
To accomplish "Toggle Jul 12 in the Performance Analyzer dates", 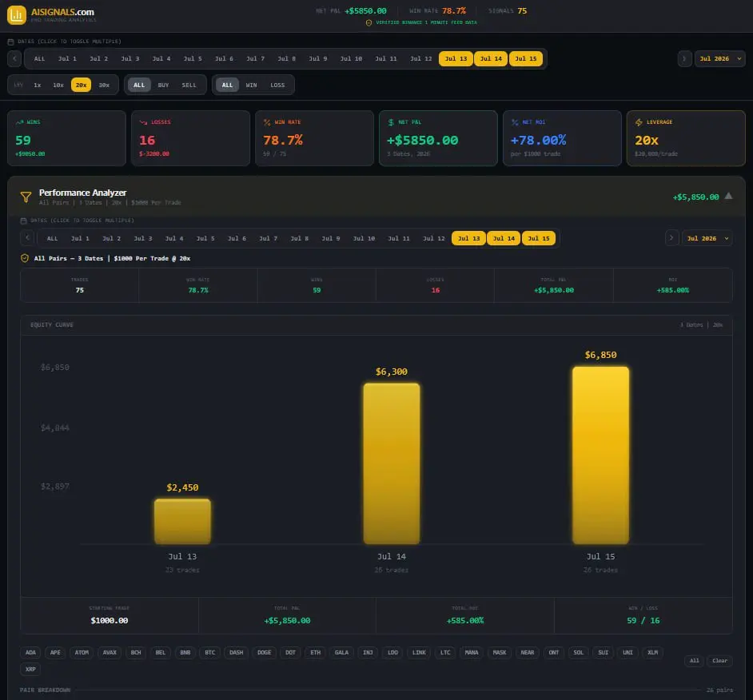I will tap(433, 239).
